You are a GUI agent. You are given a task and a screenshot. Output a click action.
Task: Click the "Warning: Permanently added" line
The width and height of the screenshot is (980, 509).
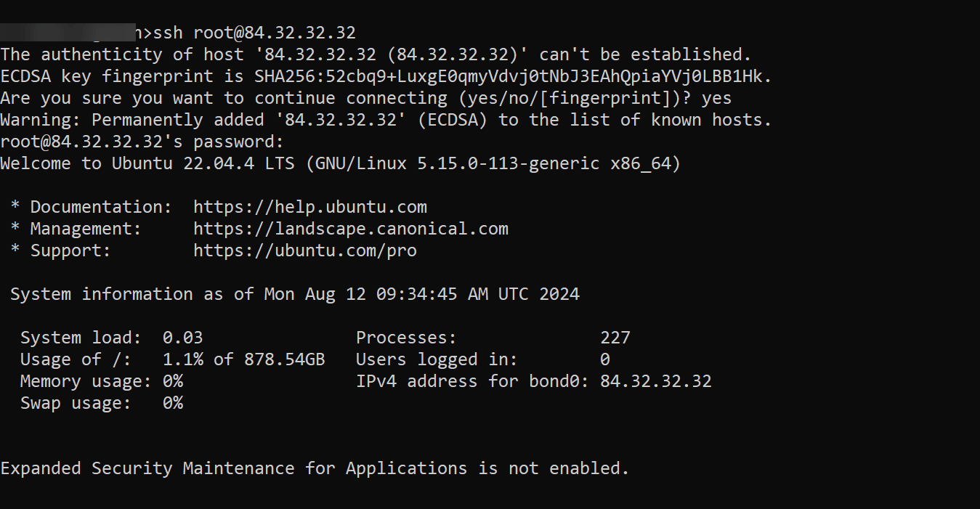click(385, 120)
